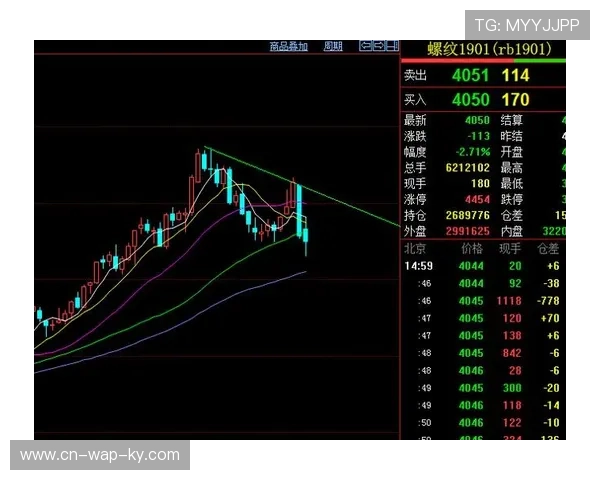Click the 买入 bid price 4050
The height and width of the screenshot is (480, 600).
tap(470, 100)
